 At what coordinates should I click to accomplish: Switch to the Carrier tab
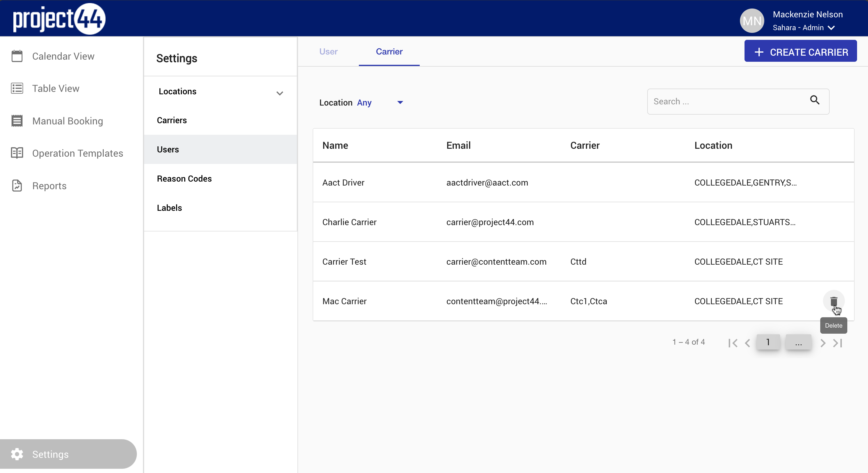[389, 51]
